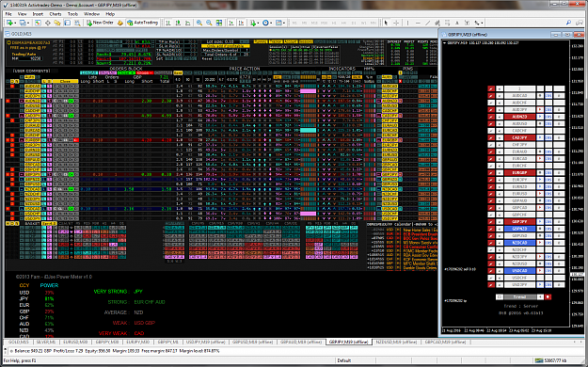588x367 pixels.
Task: Toggle white box left of CADCHF in GBPJPY panel
Action: pos(491,131)
